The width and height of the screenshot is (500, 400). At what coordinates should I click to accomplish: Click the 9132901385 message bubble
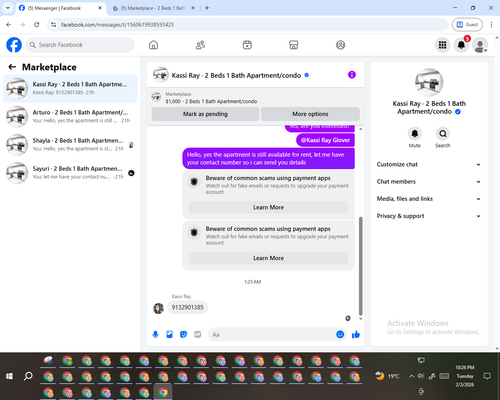pyautogui.click(x=188, y=307)
